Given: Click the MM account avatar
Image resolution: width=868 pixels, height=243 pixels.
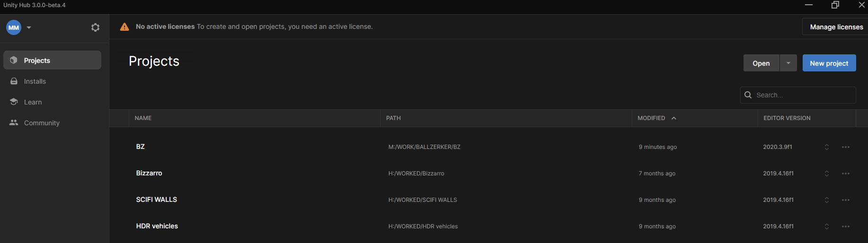Looking at the screenshot, I should coord(14,27).
